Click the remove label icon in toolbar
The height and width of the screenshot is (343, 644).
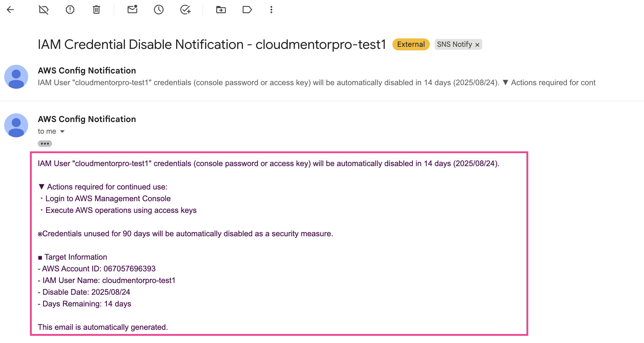pyautogui.click(x=44, y=10)
